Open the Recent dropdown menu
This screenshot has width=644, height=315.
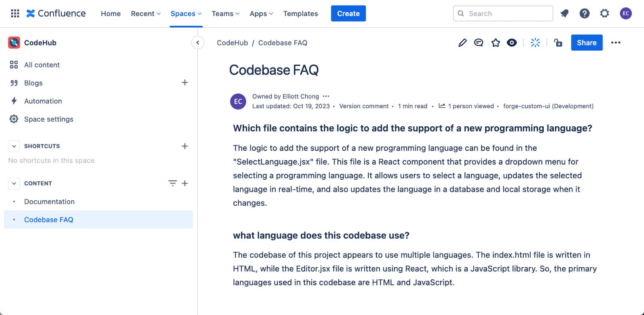[x=146, y=14]
